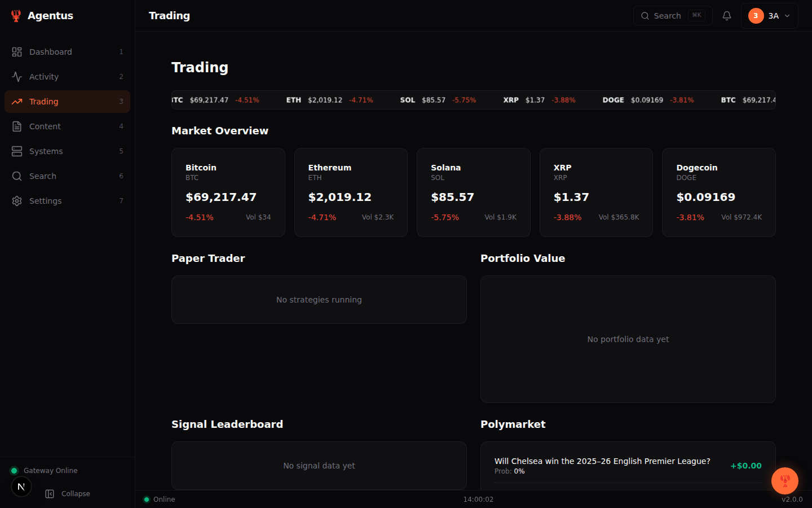Click the floating lobster assistant button
The height and width of the screenshot is (508, 812).
785,481
